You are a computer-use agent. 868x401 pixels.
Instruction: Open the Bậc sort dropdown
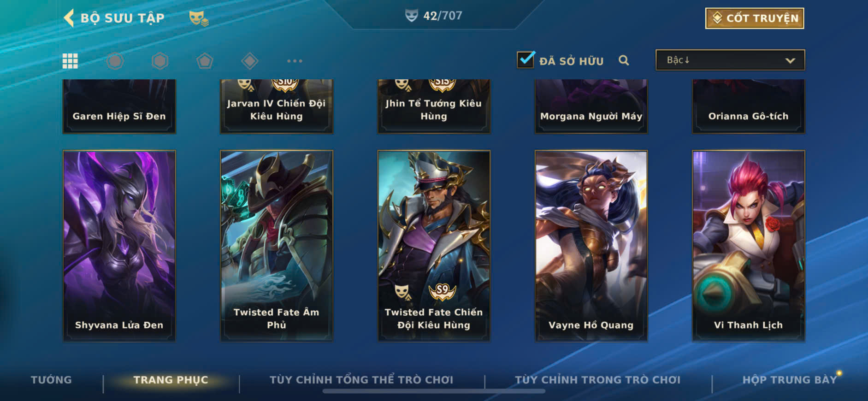click(x=730, y=60)
